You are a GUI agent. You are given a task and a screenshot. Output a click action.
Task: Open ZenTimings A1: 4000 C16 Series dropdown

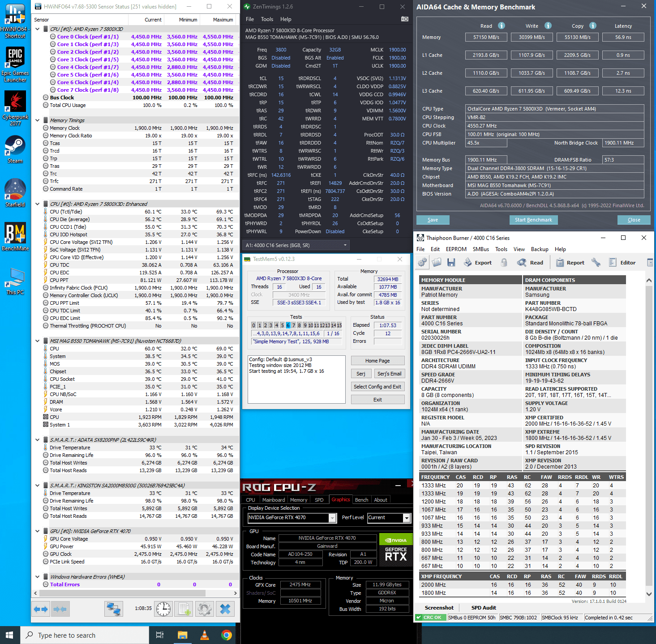pyautogui.click(x=296, y=245)
